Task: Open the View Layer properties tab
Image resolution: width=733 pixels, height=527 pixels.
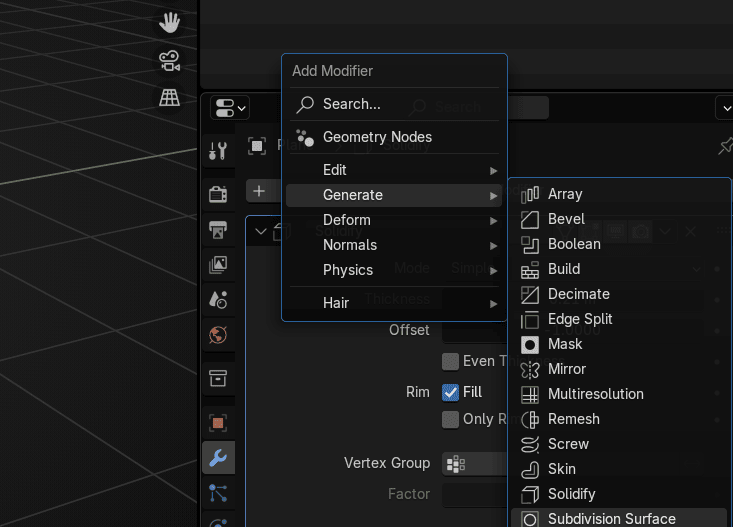Action: pyautogui.click(x=218, y=265)
